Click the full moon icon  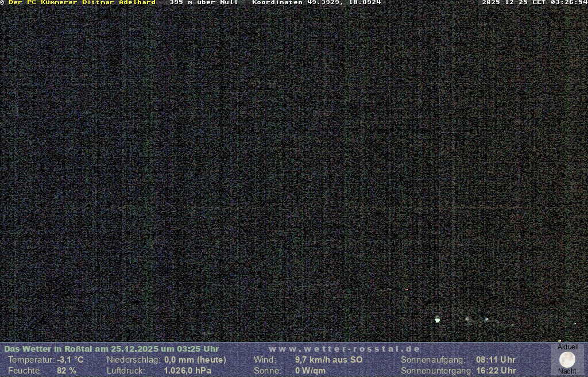point(567,360)
